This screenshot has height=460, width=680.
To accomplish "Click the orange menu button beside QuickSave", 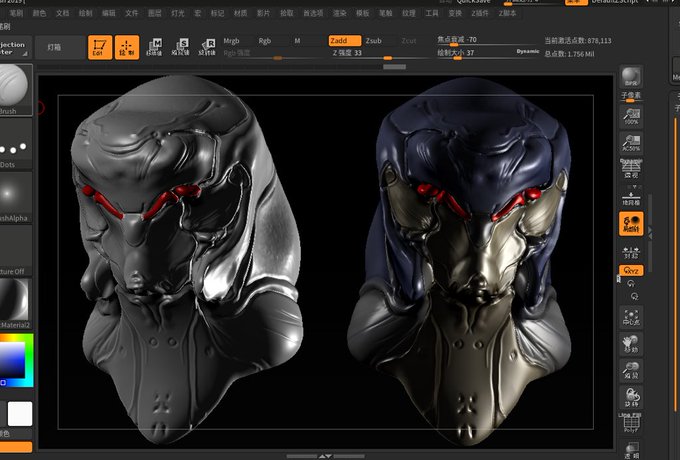I will pyautogui.click(x=576, y=2).
